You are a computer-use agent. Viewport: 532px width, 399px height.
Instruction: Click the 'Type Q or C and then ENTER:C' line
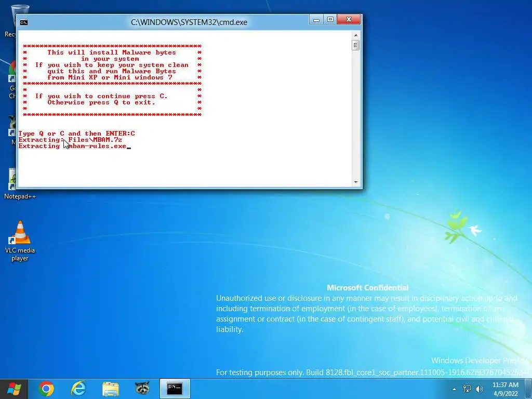tap(77, 134)
